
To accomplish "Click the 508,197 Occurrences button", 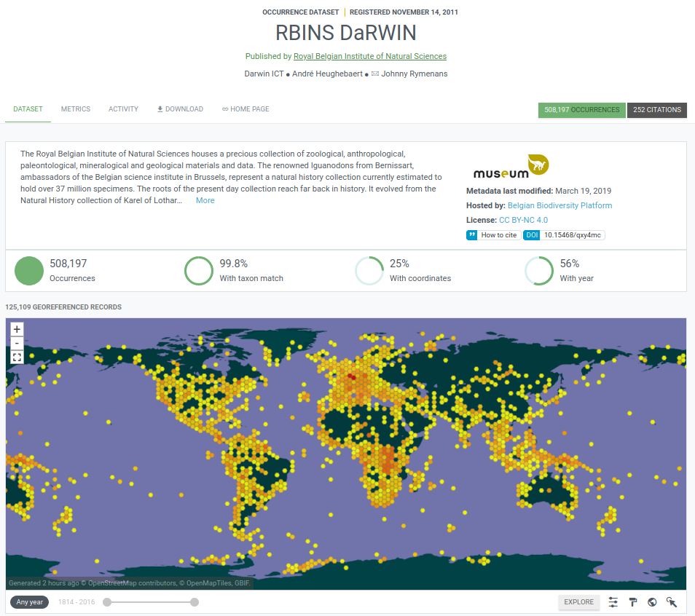I will (581, 110).
